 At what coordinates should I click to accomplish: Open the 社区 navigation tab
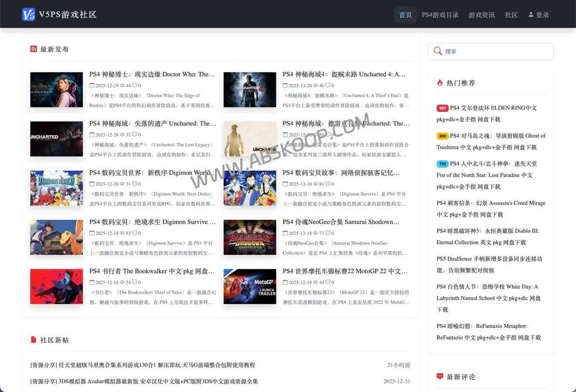coord(511,14)
